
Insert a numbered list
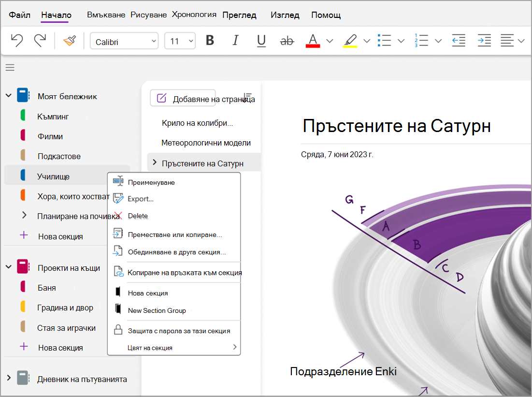[x=421, y=41]
